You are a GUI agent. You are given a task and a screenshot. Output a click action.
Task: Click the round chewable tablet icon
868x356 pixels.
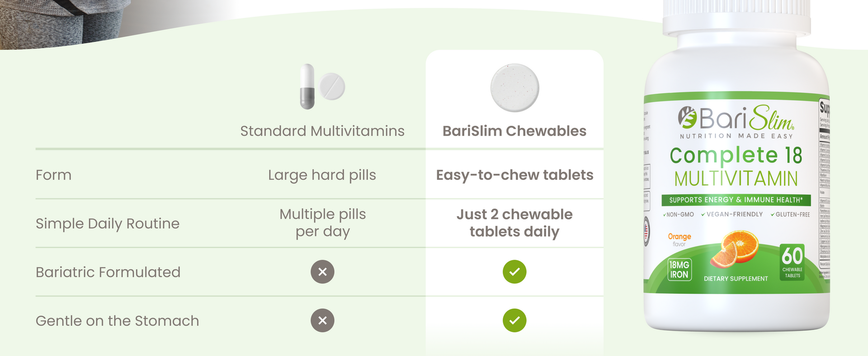click(514, 88)
